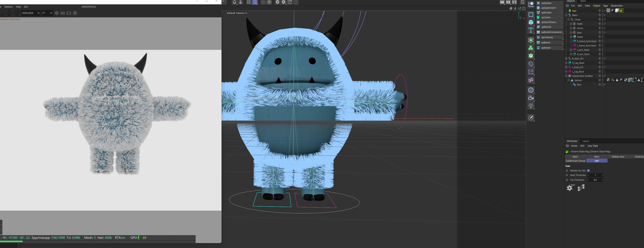Collapse the Subdivision Surface hierarchy

tap(566, 76)
